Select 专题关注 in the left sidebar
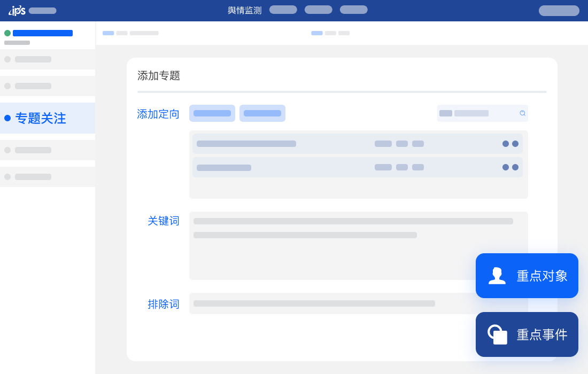The image size is (588, 374). pyautogui.click(x=41, y=118)
